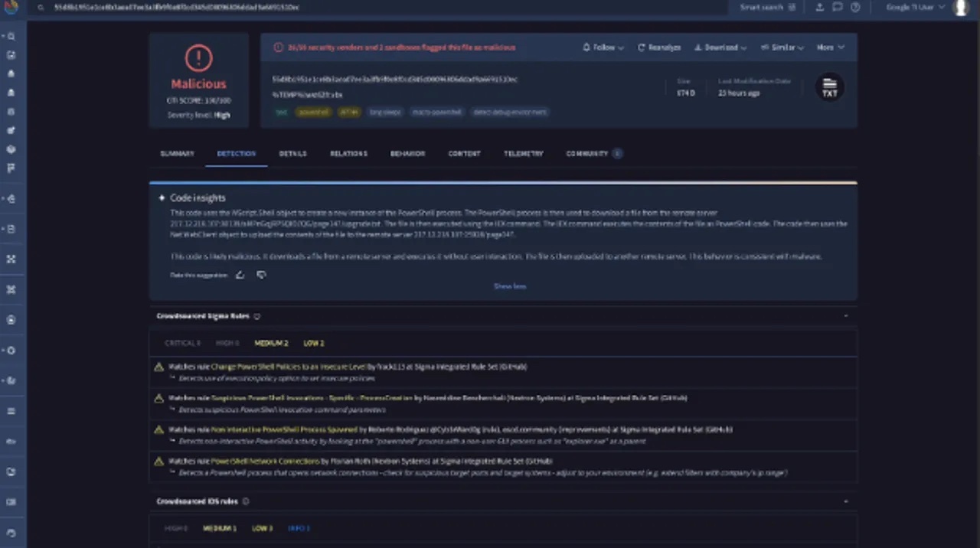Click the red malicious alert circle icon
This screenshot has height=548, width=980.
point(198,58)
